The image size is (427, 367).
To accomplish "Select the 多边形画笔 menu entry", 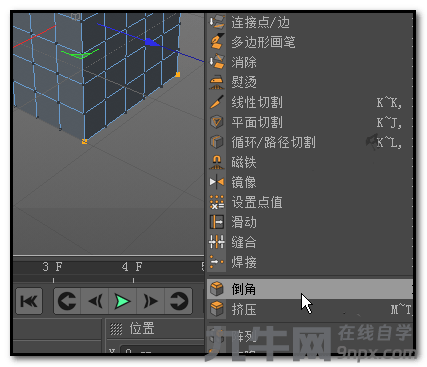I will tap(310, 42).
